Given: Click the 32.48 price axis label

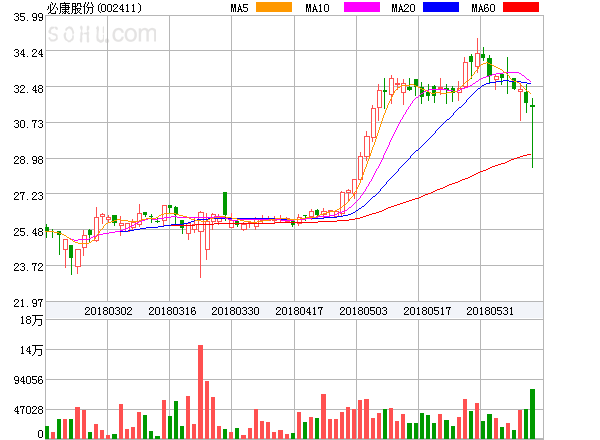Looking at the screenshot, I should click(x=28, y=89).
